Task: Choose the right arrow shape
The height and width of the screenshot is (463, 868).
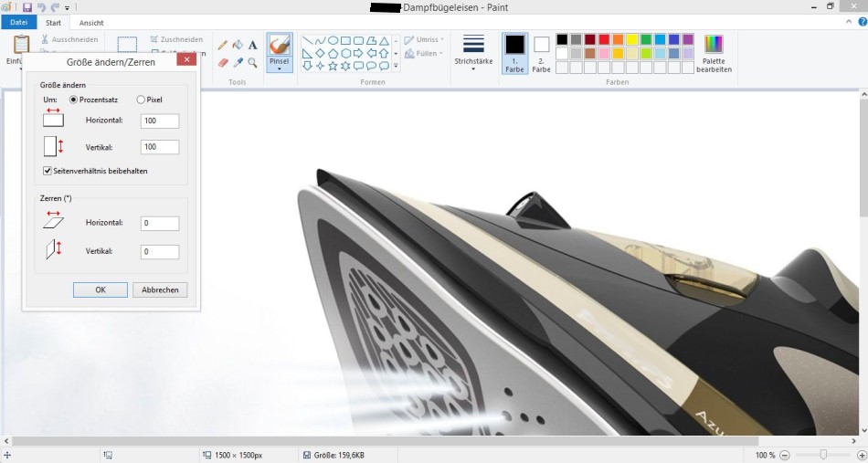Action: [x=358, y=53]
